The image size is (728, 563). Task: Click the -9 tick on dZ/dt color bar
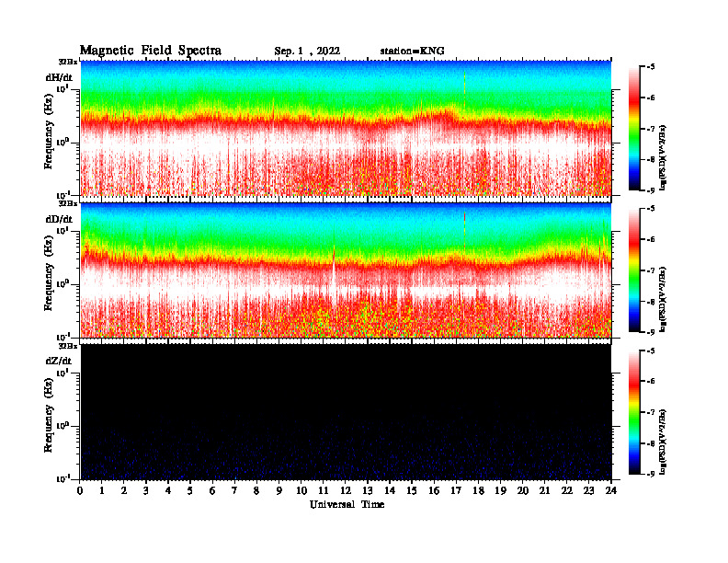[x=651, y=474]
